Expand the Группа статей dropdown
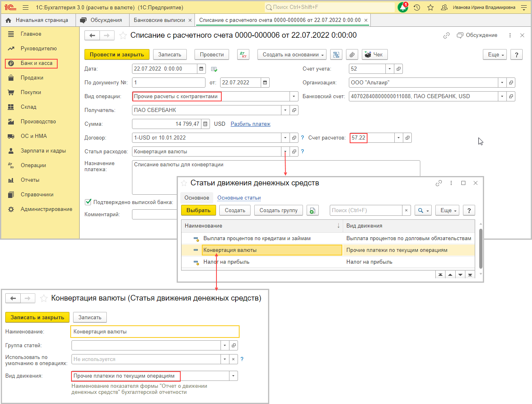The image size is (532, 404). (225, 346)
